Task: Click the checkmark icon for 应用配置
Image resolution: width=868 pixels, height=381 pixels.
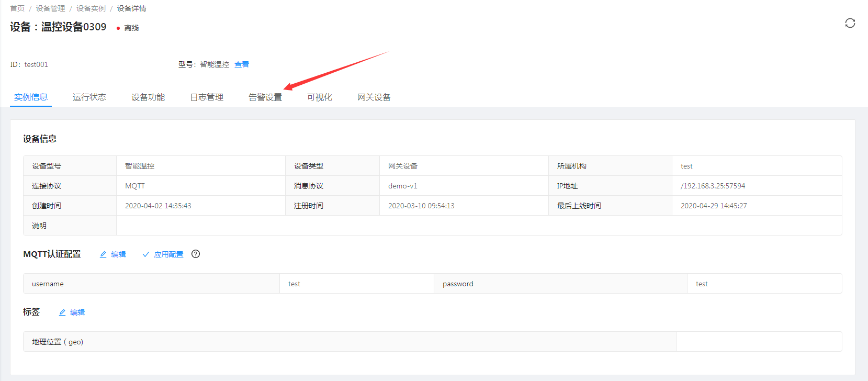Action: point(146,254)
